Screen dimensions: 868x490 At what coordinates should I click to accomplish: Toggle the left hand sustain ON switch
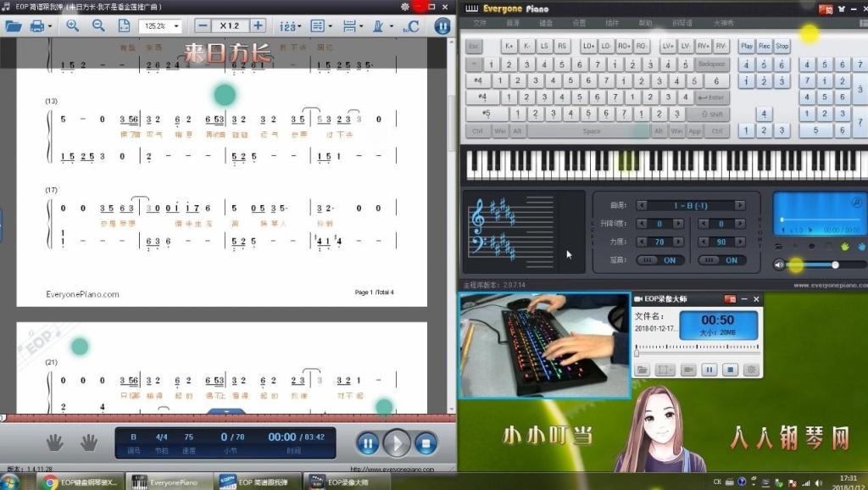pyautogui.click(x=659, y=260)
